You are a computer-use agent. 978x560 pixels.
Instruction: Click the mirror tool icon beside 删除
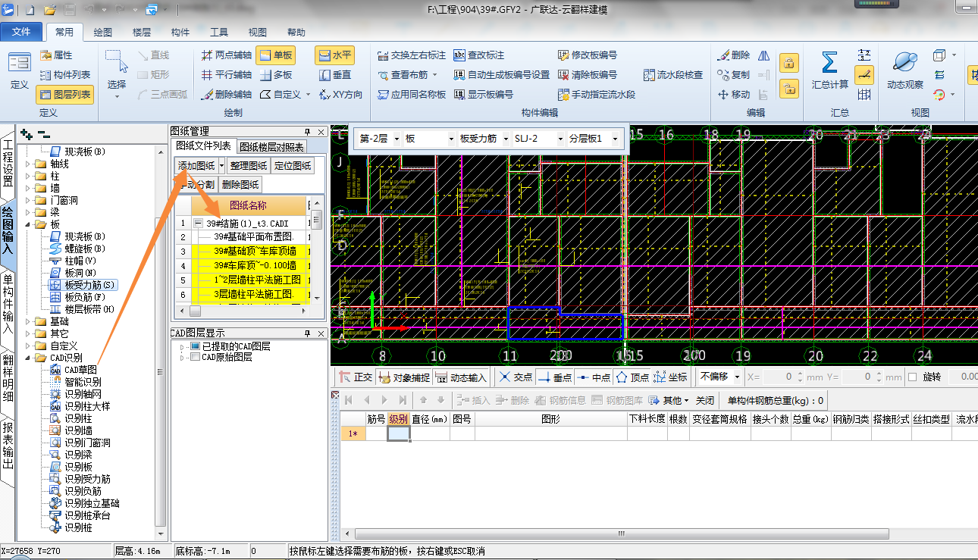(763, 55)
